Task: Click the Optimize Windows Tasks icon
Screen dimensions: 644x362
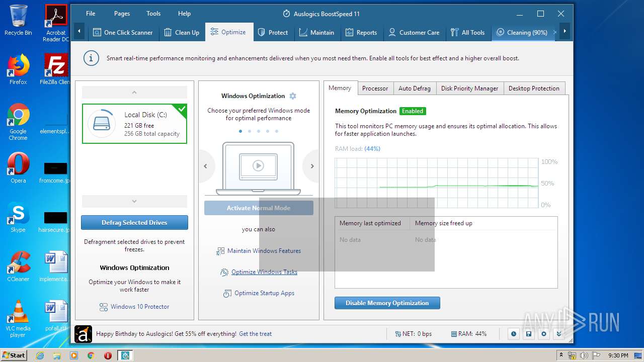Action: 224,273
